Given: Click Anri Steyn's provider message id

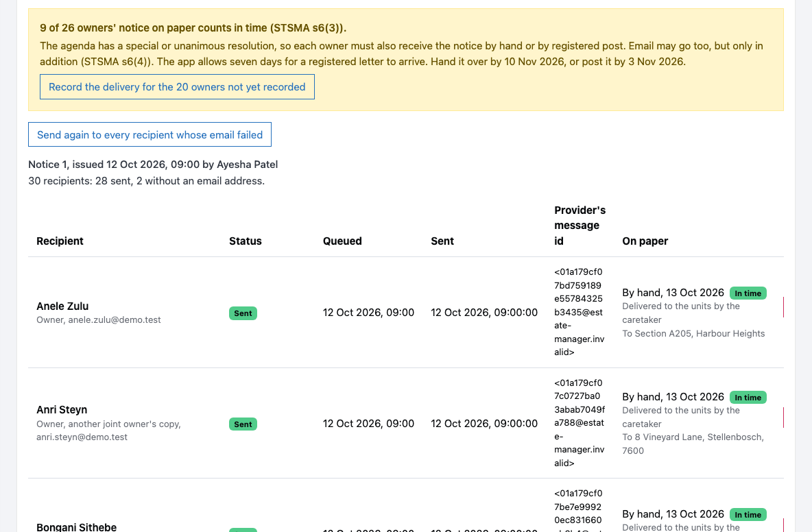Looking at the screenshot, I should click(x=579, y=423).
